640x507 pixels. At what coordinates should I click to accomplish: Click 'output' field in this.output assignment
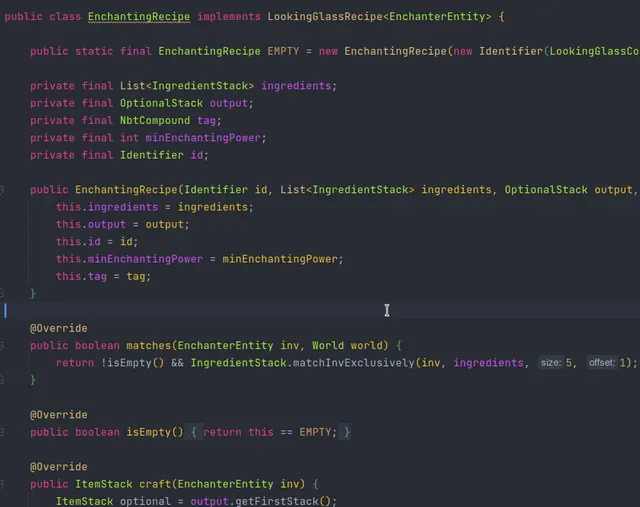click(x=107, y=225)
